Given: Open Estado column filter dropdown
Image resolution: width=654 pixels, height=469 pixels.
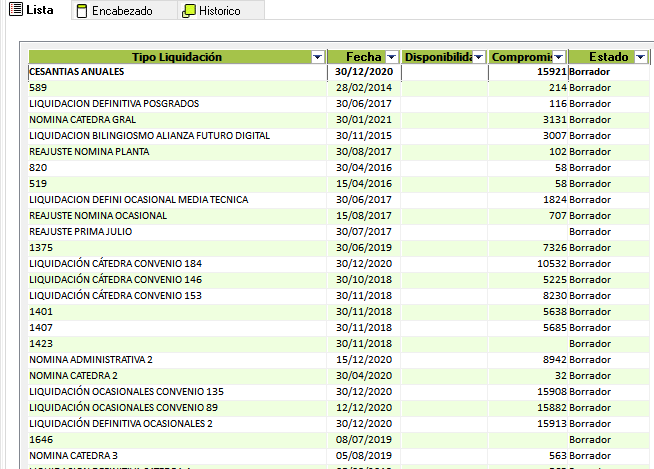Looking at the screenshot, I should point(641,57).
